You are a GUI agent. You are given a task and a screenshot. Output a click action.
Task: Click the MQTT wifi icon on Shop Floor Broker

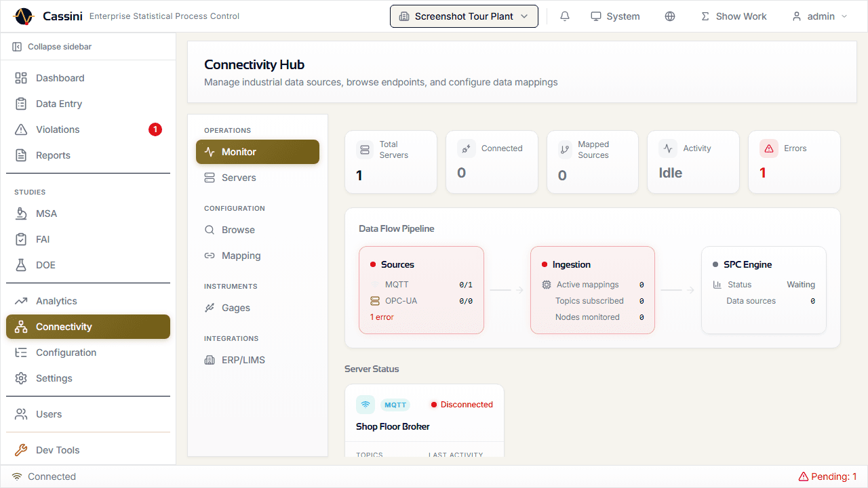tap(366, 404)
